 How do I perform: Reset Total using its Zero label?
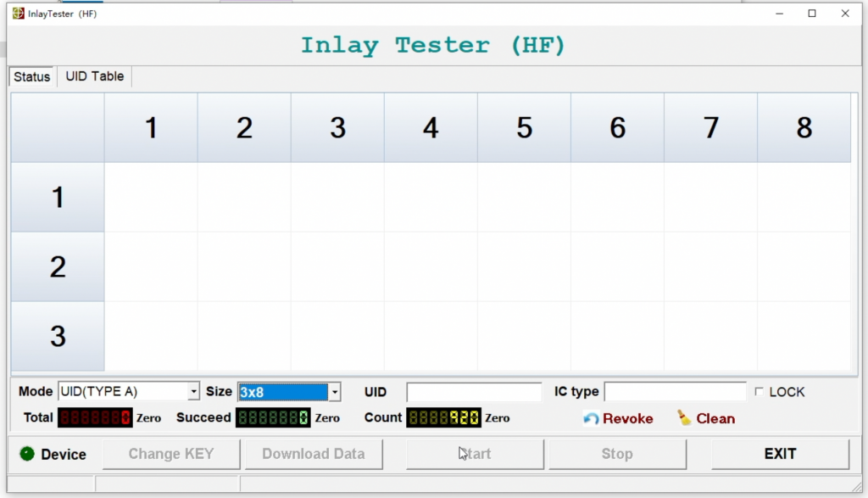pyautogui.click(x=148, y=418)
